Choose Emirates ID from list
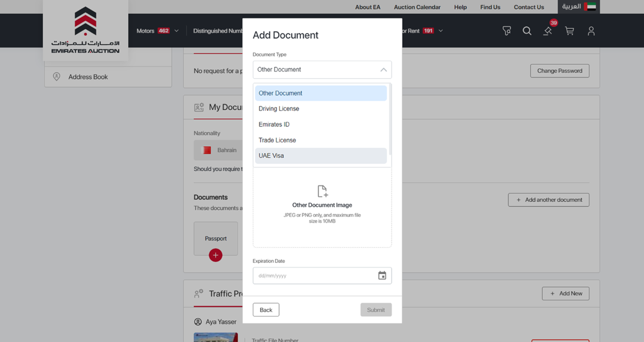Screen dimensions: 644x342 coord(274,124)
